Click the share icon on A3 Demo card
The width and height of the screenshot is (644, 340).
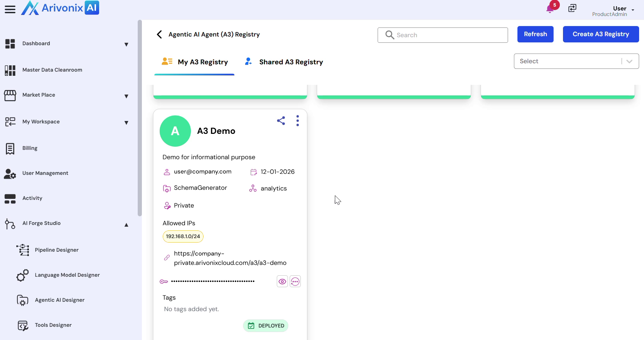(x=281, y=121)
